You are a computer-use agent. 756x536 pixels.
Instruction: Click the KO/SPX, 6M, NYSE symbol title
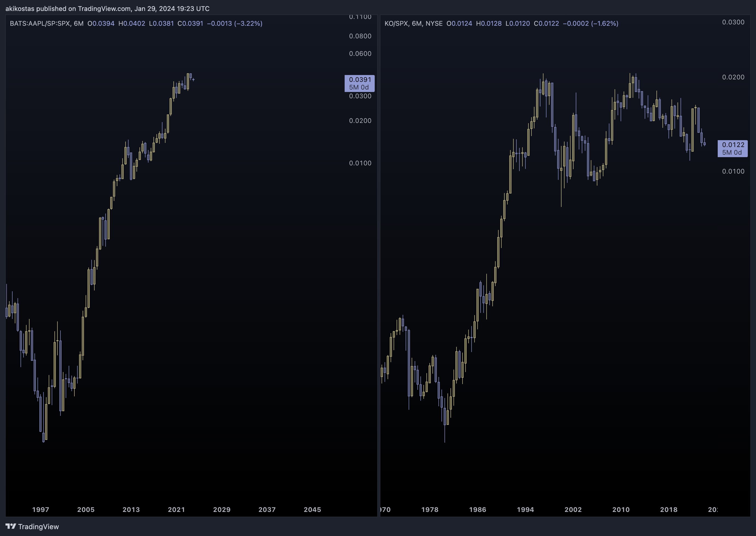414,24
